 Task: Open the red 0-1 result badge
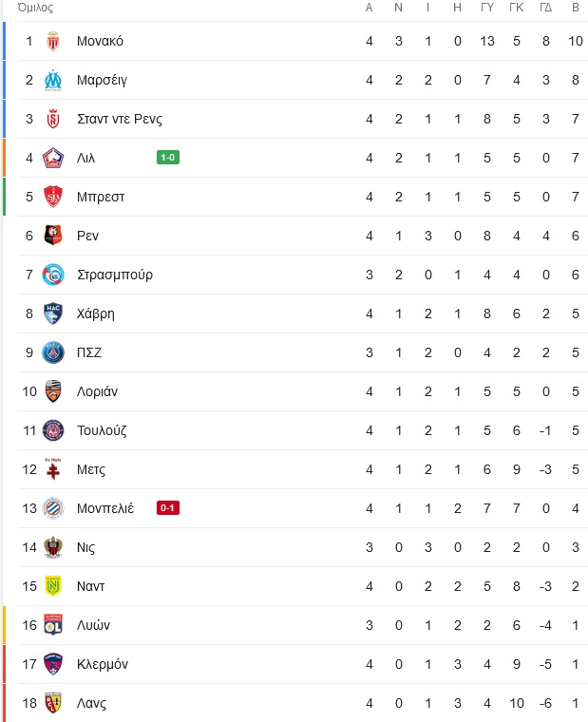168,508
